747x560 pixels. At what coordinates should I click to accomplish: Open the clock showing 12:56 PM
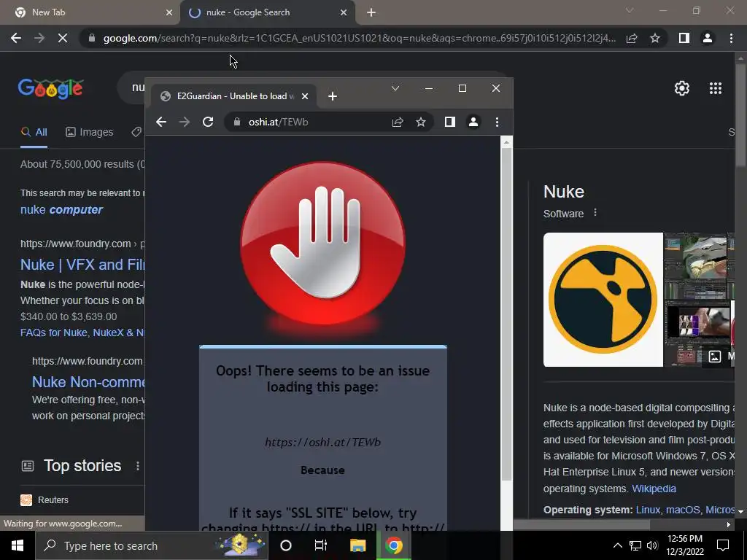tap(684, 545)
